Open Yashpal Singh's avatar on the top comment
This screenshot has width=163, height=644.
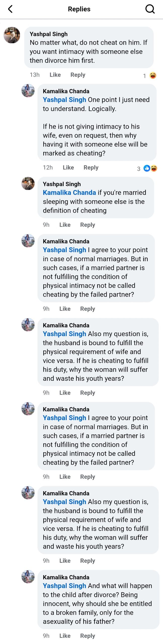(12, 35)
